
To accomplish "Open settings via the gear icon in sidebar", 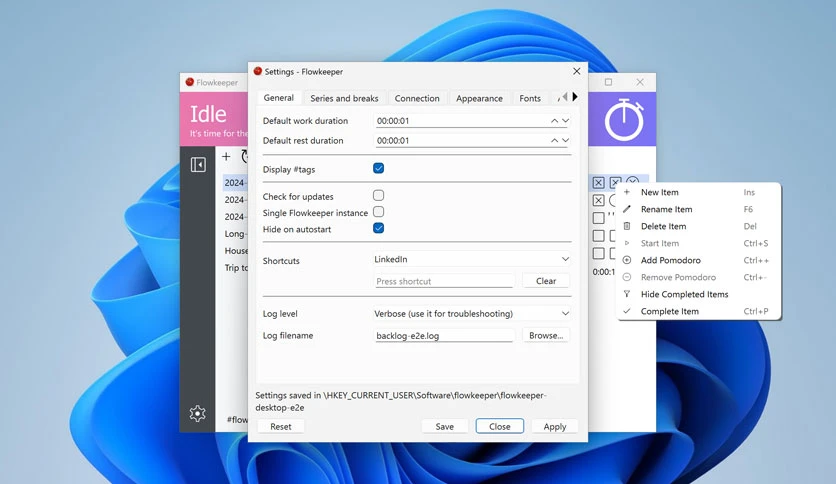I will (197, 413).
